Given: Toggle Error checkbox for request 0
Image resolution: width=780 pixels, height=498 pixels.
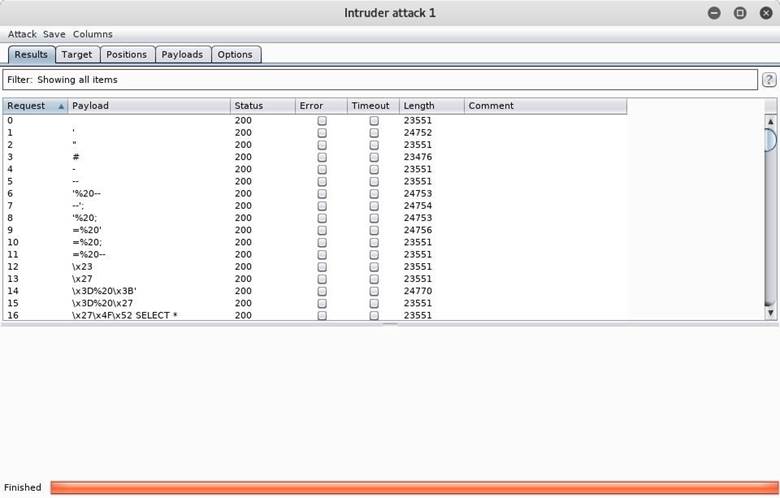Looking at the screenshot, I should click(x=322, y=120).
